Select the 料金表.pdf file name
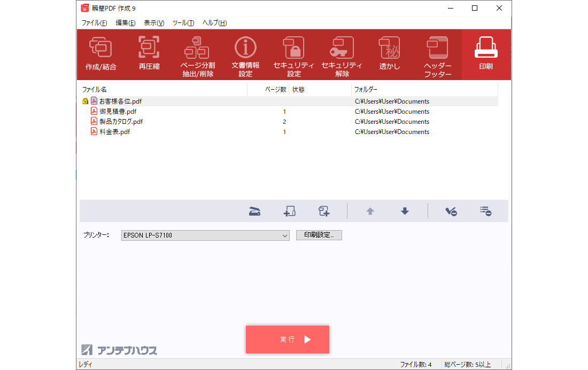Viewport: 588px width, 370px height. [115, 131]
